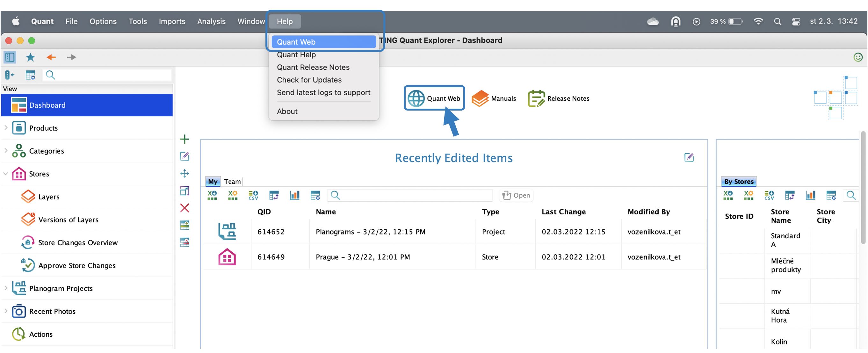Click the sidebar search field
This screenshot has height=353, width=868.
coord(107,75)
